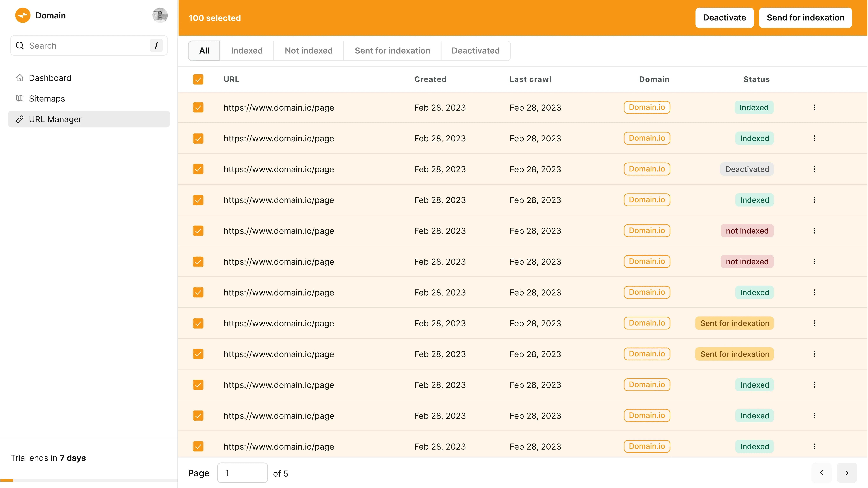Click Trial ends in 7 days text

[48, 458]
